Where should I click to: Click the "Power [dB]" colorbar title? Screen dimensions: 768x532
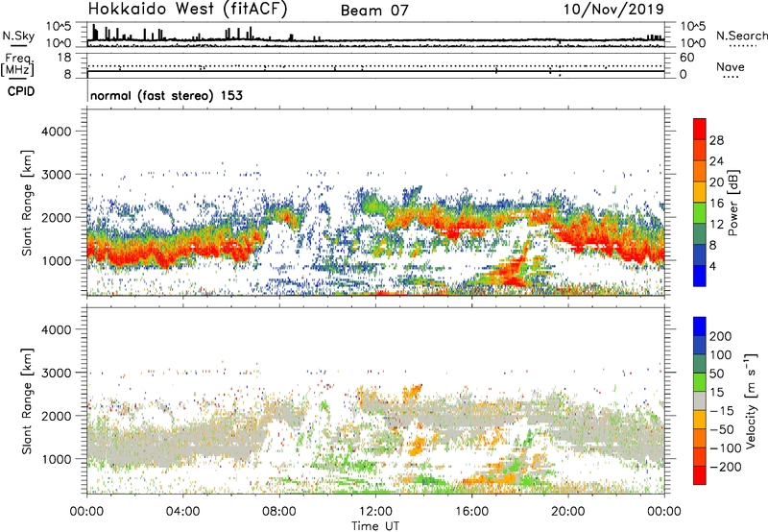(x=733, y=203)
